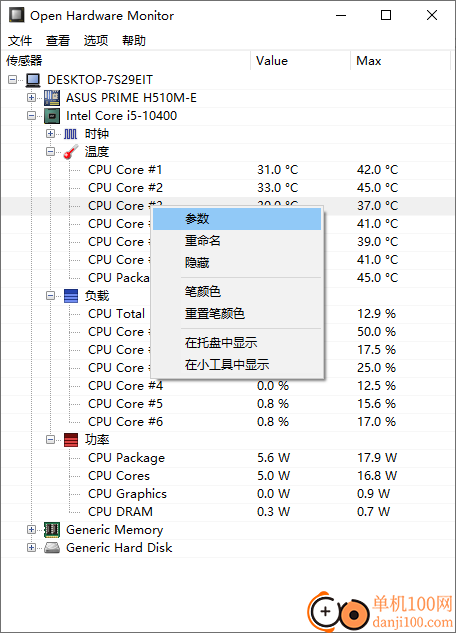Click the 31.0 °C value cell
456x633 pixels.
(278, 170)
